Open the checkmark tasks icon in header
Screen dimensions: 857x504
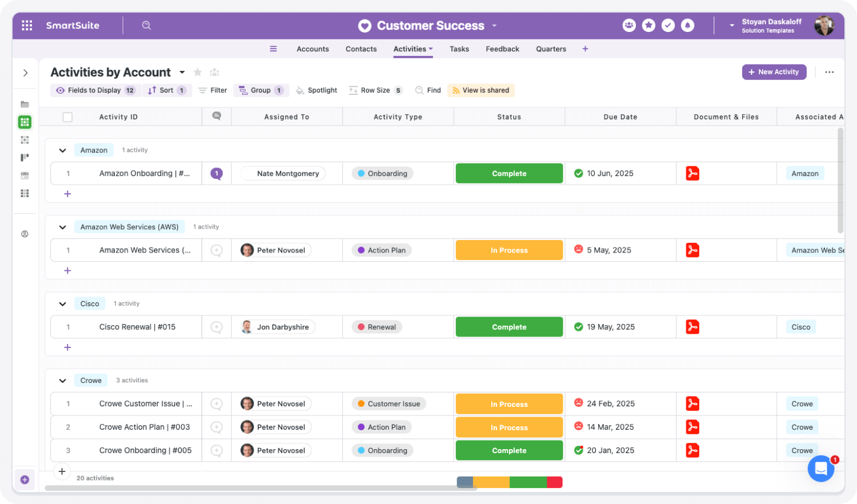click(x=668, y=25)
